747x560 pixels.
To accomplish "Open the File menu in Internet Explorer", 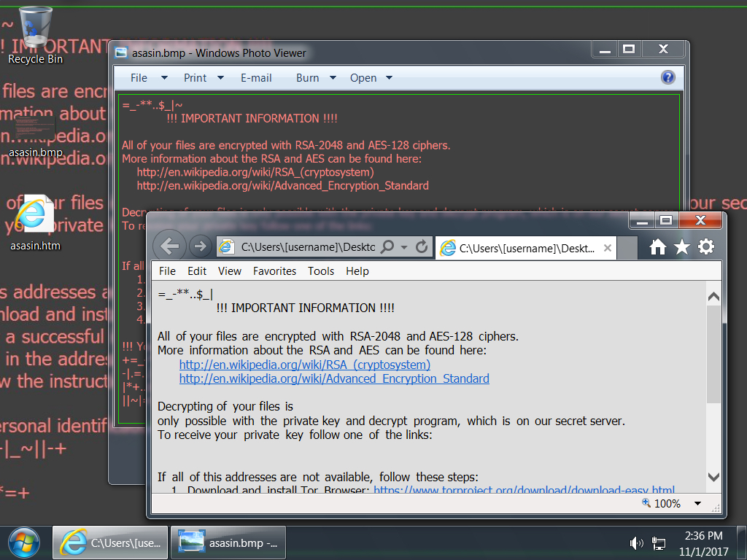I will pyautogui.click(x=167, y=271).
